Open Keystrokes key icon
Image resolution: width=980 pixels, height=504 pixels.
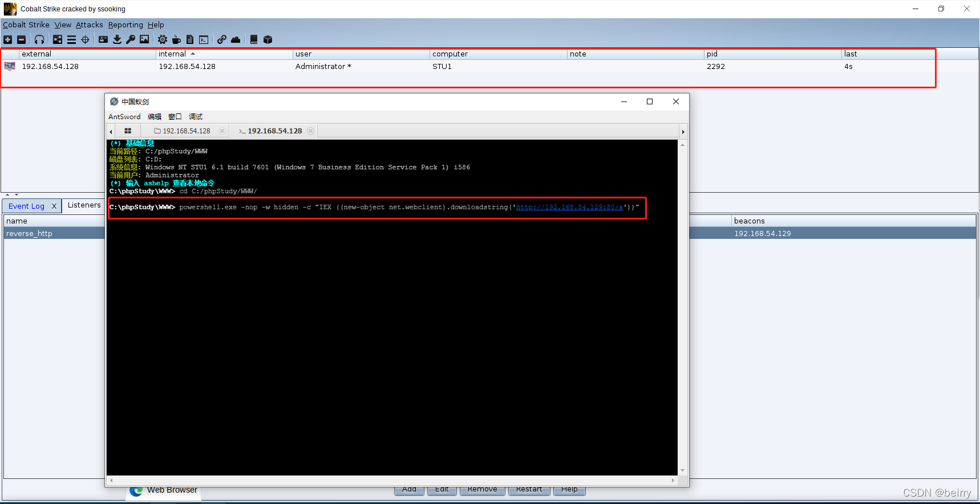click(131, 39)
